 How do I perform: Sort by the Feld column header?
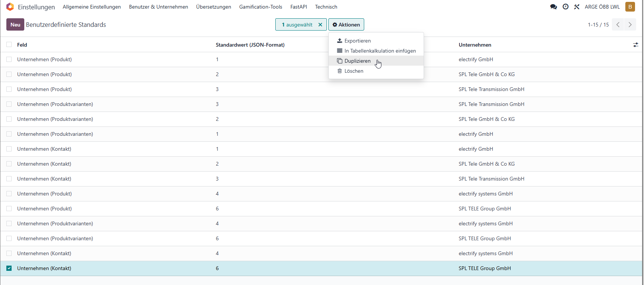[x=22, y=45]
